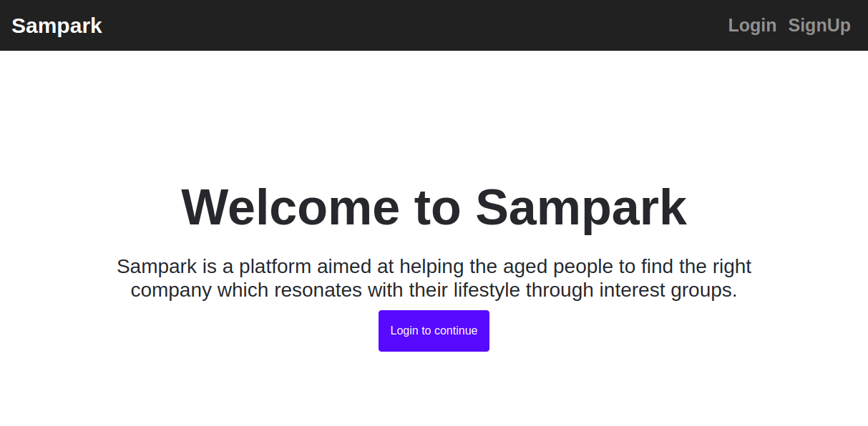Click SignUp in the top navigation bar
868x426 pixels.
click(819, 25)
